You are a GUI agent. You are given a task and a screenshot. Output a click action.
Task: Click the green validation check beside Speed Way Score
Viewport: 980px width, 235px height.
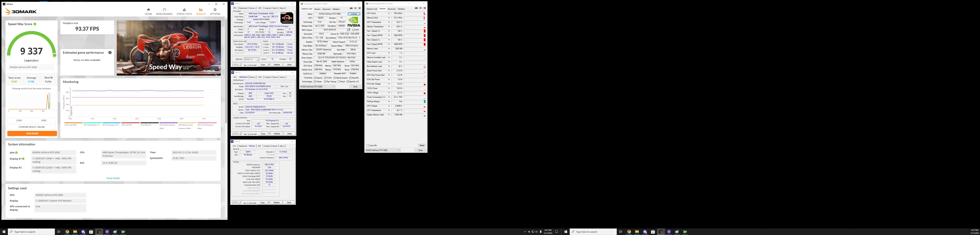pos(35,24)
